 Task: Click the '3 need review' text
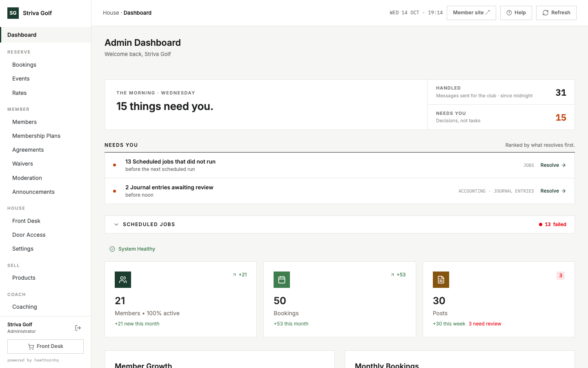tap(485, 324)
